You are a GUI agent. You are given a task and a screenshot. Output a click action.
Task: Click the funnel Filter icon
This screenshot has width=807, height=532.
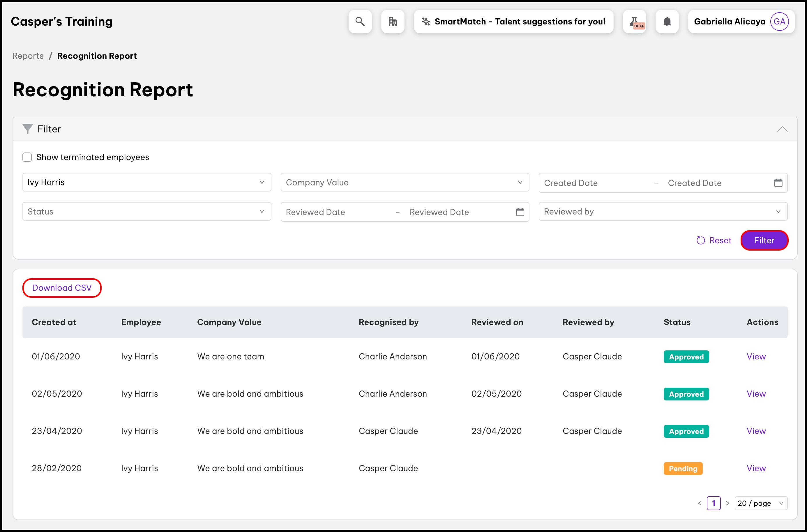pos(27,129)
